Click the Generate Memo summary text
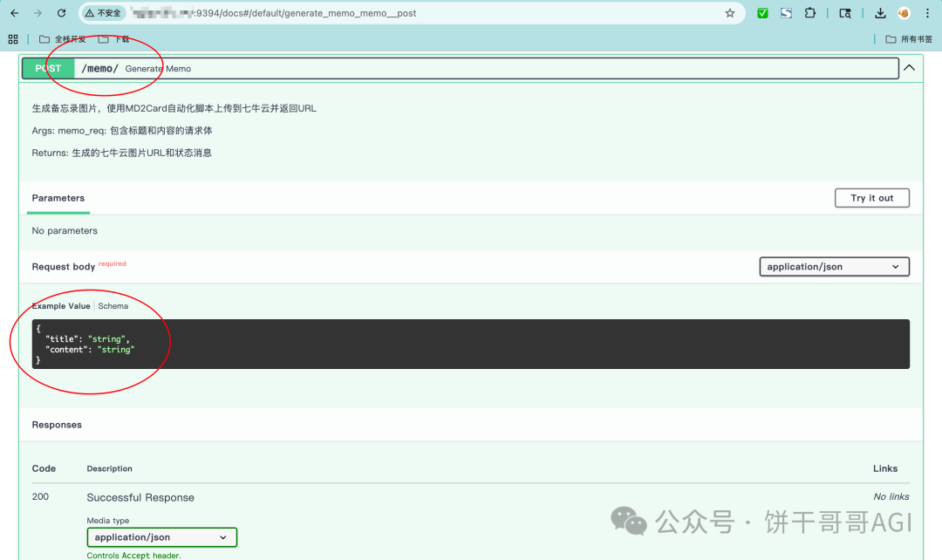 [158, 69]
